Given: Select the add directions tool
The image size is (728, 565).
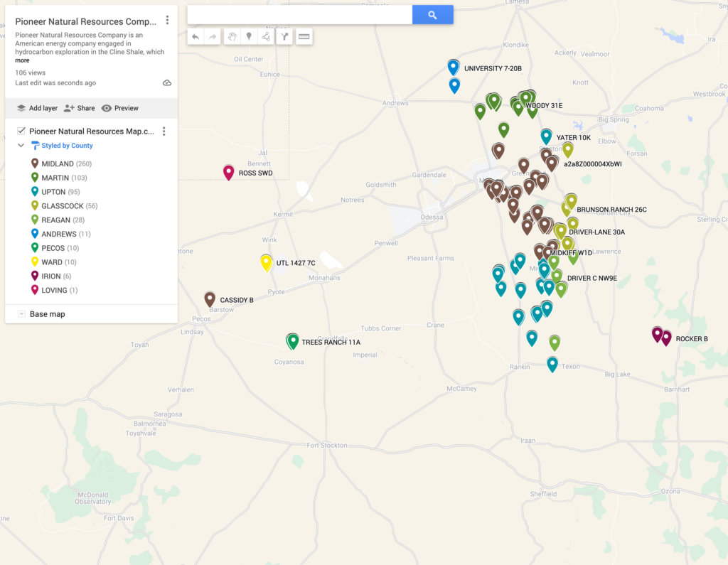Looking at the screenshot, I should (x=284, y=37).
